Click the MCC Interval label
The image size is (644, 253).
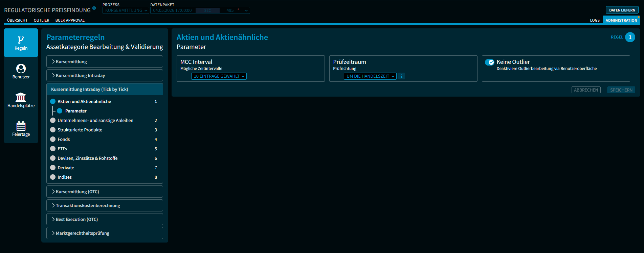tap(196, 62)
